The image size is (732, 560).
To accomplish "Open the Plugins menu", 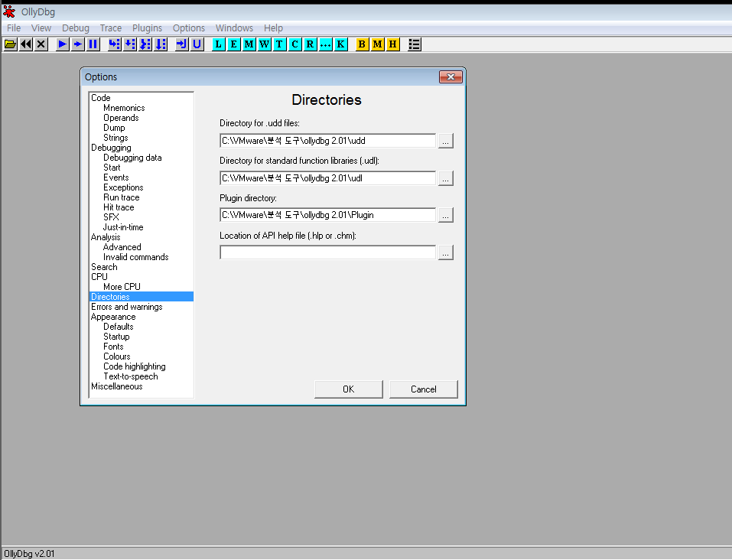I will tap(147, 28).
